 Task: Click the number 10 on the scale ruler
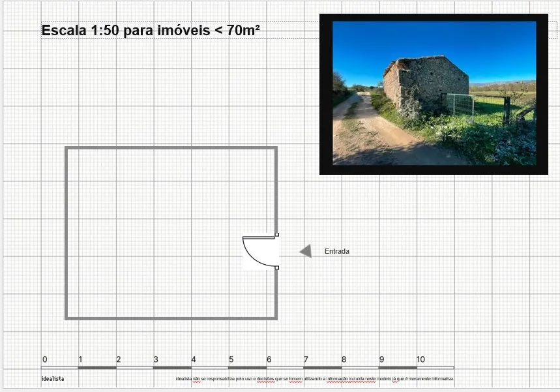click(x=420, y=359)
